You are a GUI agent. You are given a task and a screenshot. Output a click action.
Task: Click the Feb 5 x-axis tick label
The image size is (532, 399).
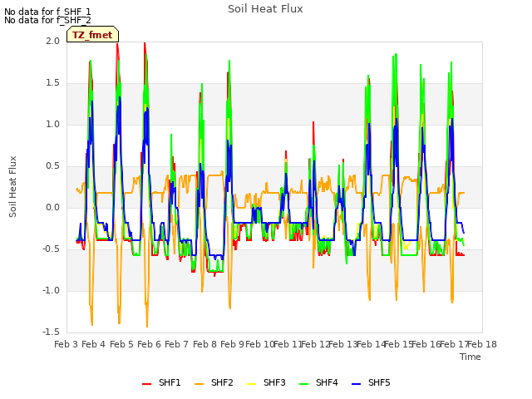click(122, 344)
